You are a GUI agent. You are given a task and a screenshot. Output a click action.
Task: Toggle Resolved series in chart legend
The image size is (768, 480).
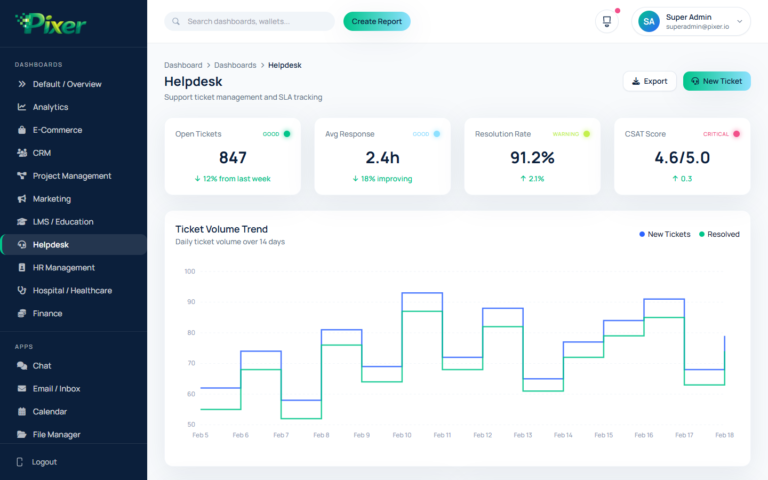(x=719, y=234)
